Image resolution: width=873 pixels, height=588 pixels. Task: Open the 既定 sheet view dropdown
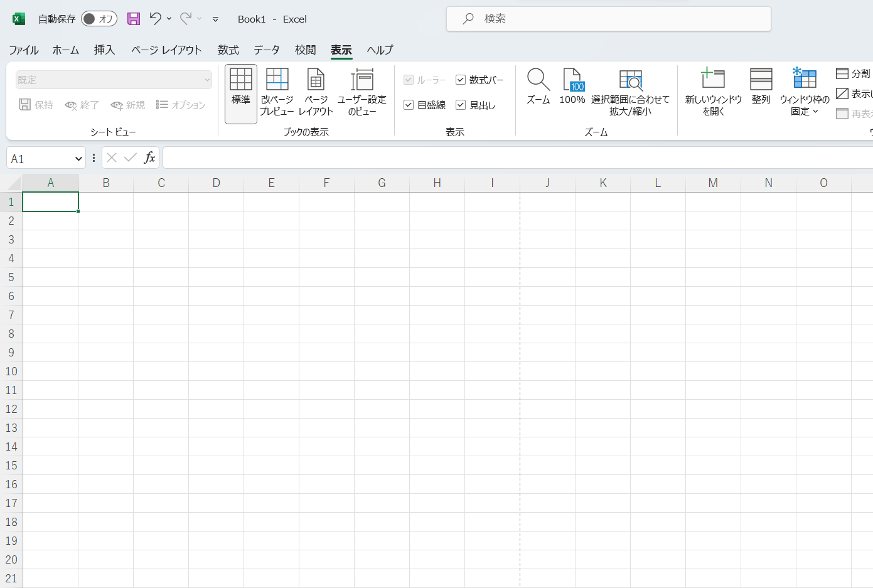[x=114, y=80]
